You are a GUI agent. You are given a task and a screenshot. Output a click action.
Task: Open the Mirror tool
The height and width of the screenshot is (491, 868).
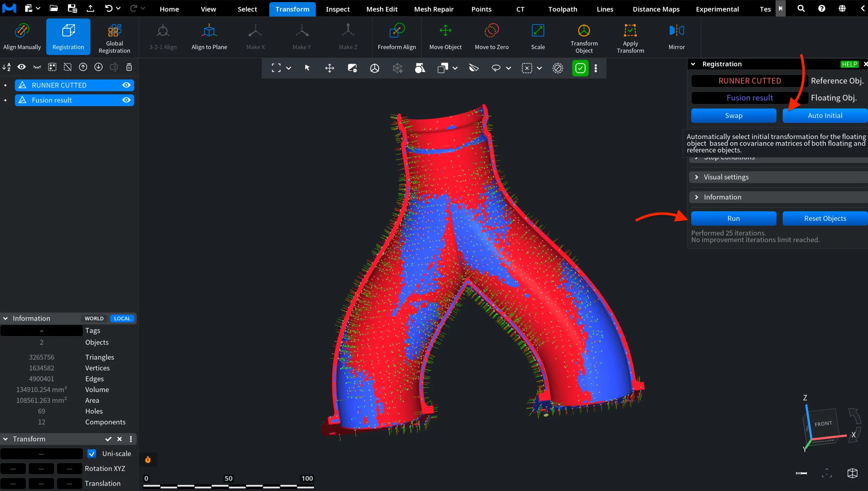tap(676, 37)
